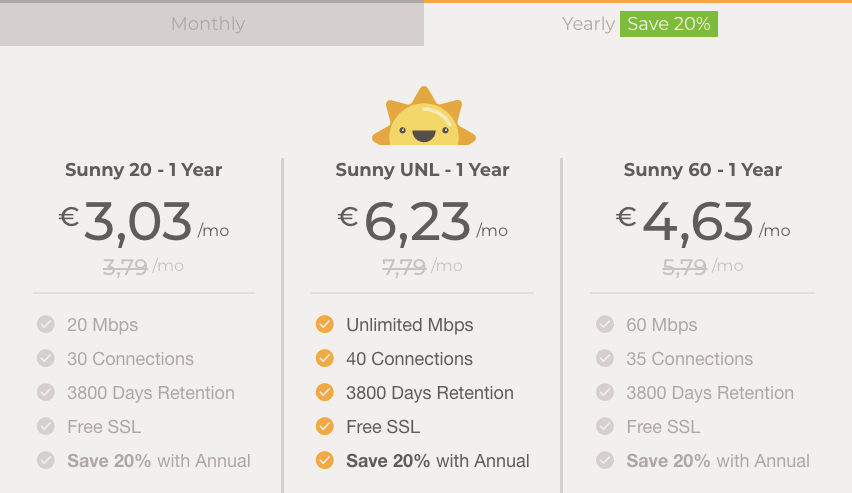Switch to the Monthly billing tab
The image size is (852, 493).
click(x=212, y=24)
